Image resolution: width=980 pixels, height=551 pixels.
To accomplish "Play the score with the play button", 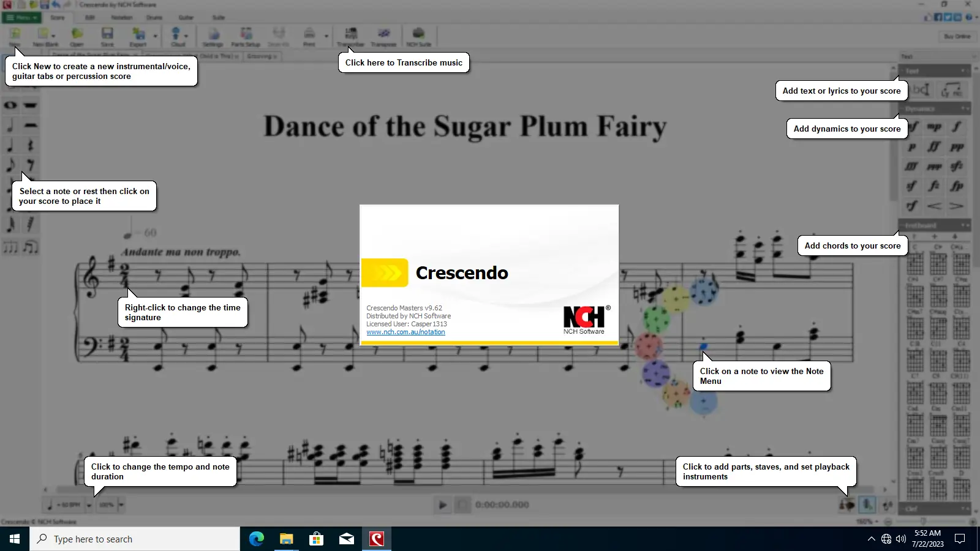I will 442,505.
